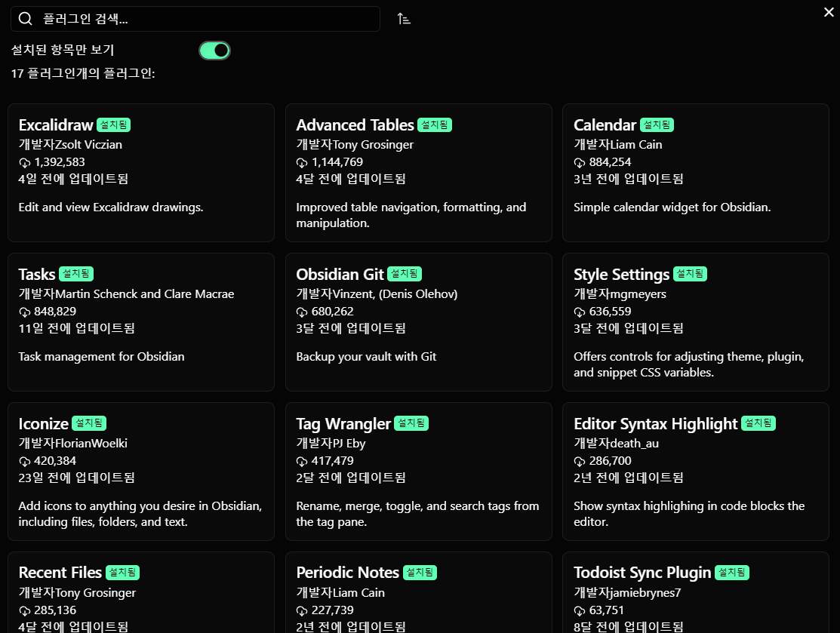Click download icon beside 680,262
This screenshot has width=840, height=633.
(x=302, y=312)
